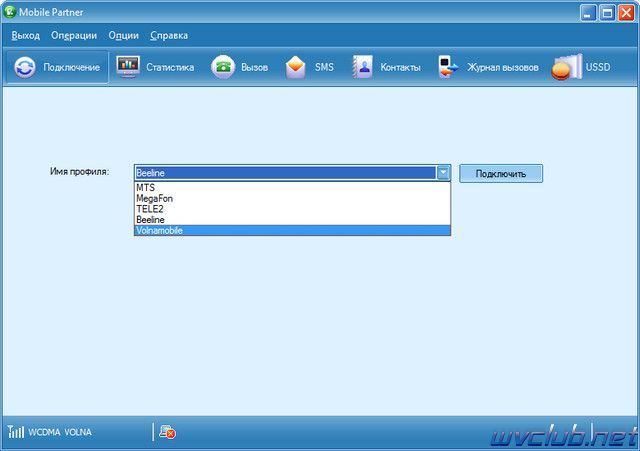Click the disconnected network status icon
The height and width of the screenshot is (451, 640).
pos(167,432)
